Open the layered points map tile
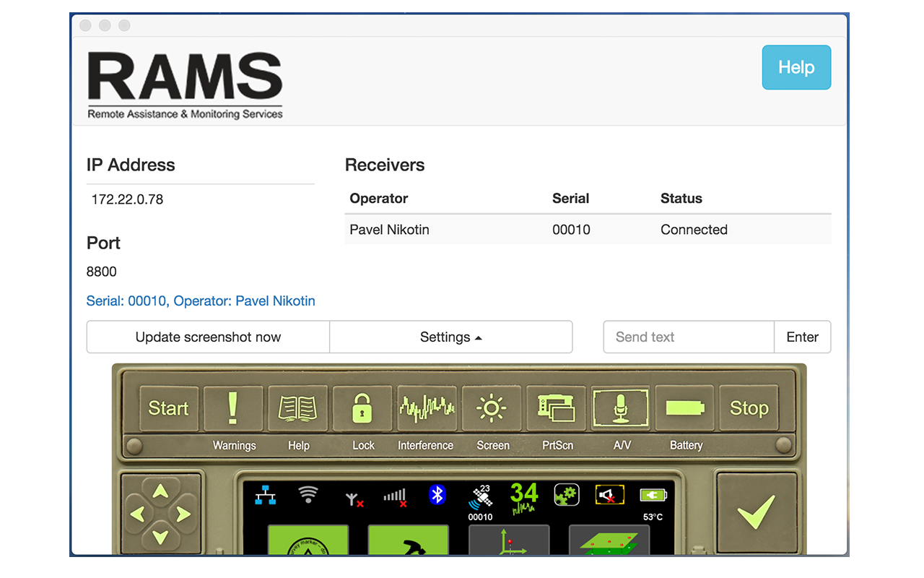The image size is (924, 578). (609, 540)
